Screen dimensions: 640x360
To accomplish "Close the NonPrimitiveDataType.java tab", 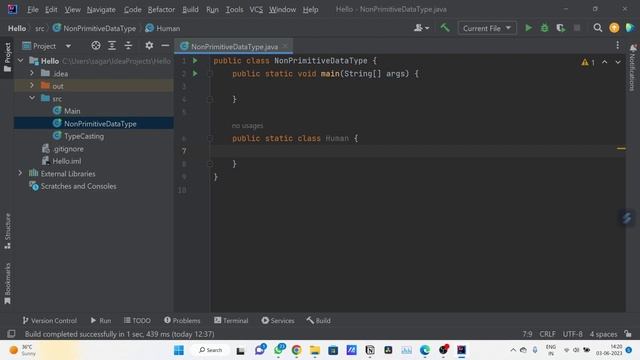I will pos(285,46).
